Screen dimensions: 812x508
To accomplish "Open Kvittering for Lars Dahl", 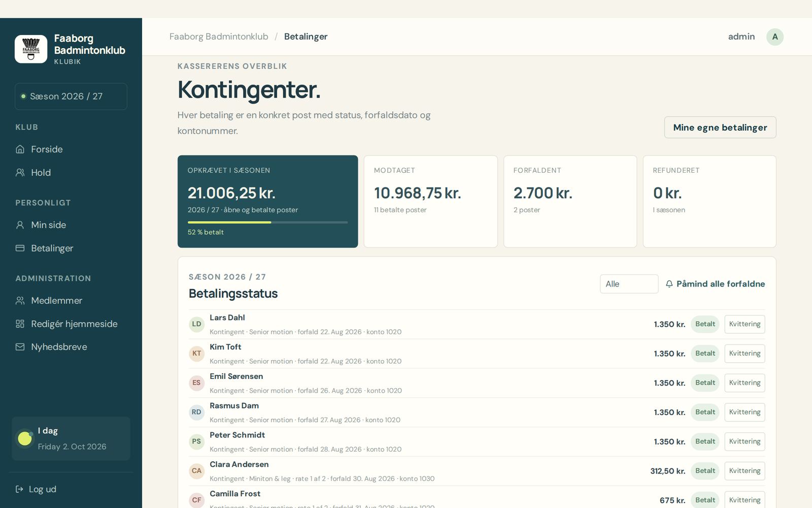I will pos(745,324).
